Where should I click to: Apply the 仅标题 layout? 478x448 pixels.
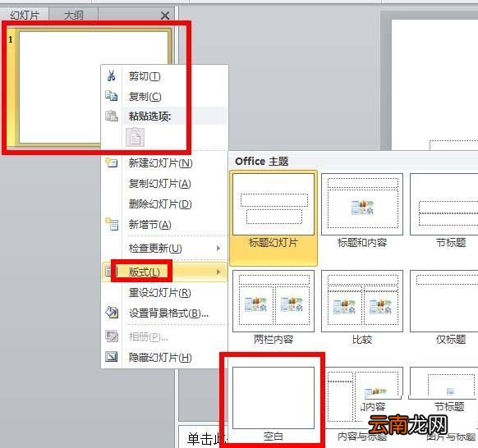tap(444, 308)
